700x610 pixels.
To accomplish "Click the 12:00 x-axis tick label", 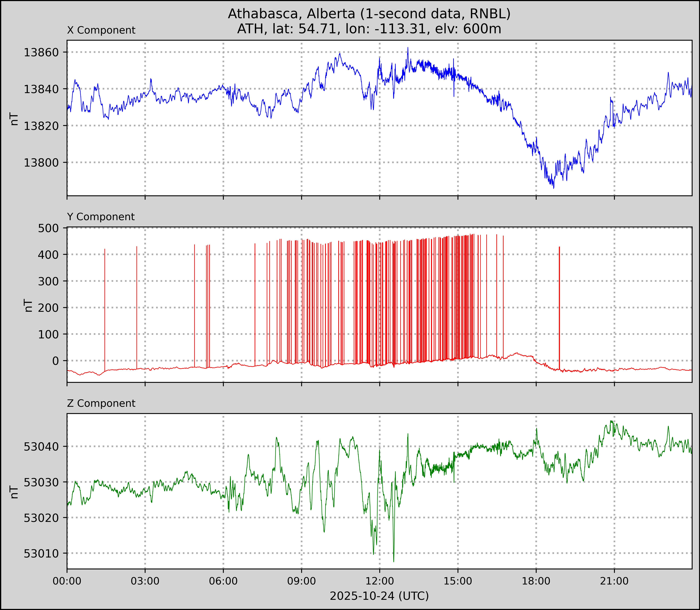I will (380, 581).
